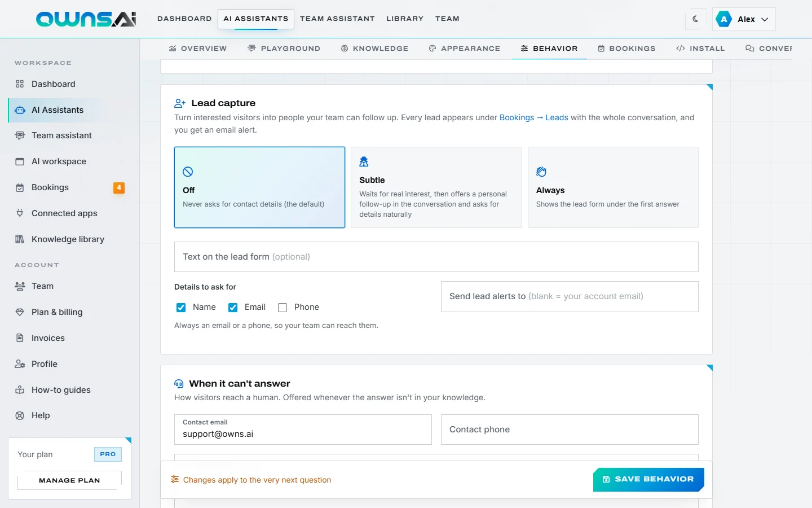
Task: Click the Team assistant sidebar icon
Action: 20,135
